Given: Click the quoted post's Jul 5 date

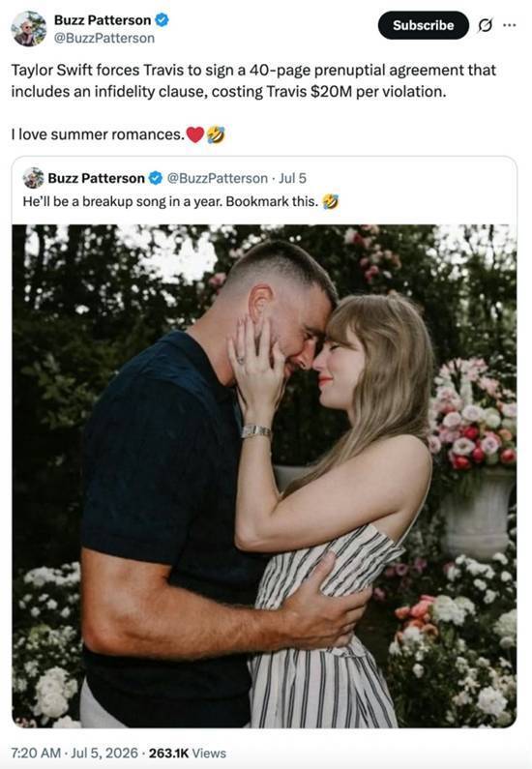Looking at the screenshot, I should coord(292,178).
